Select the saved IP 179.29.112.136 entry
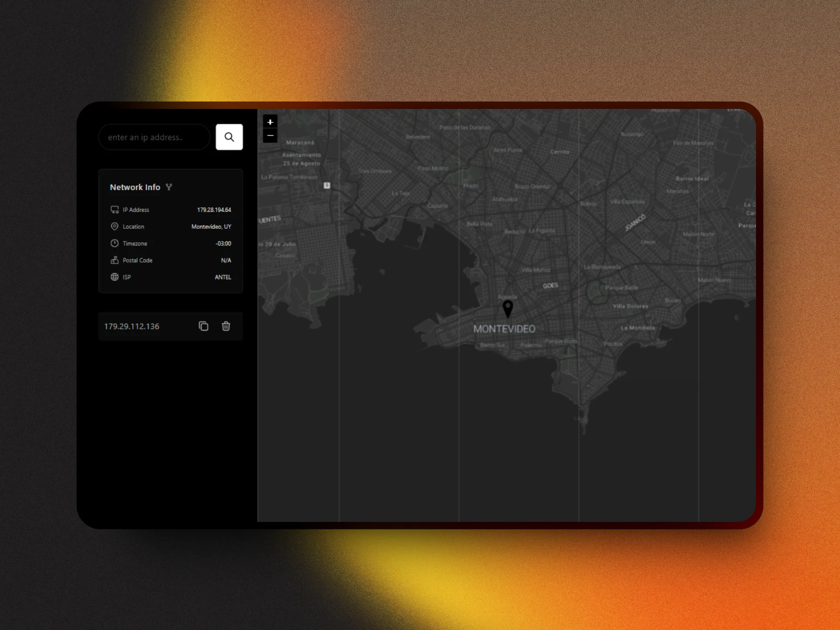Viewport: 840px width, 630px height. coord(132,325)
